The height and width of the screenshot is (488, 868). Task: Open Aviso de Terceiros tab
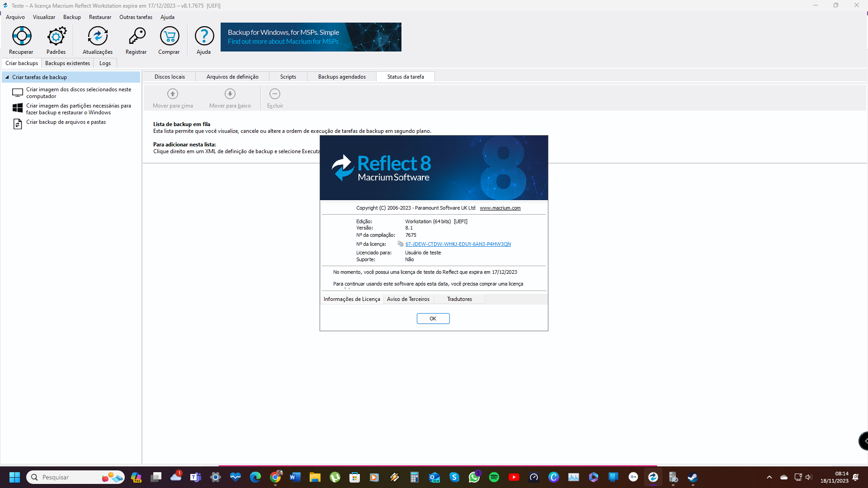tap(408, 299)
